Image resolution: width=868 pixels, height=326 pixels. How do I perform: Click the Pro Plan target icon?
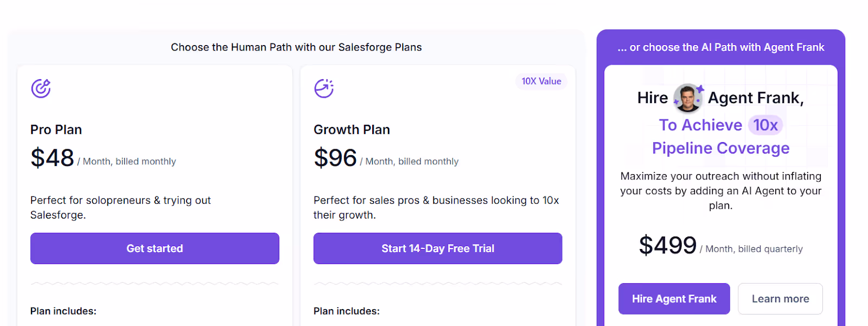[x=41, y=88]
